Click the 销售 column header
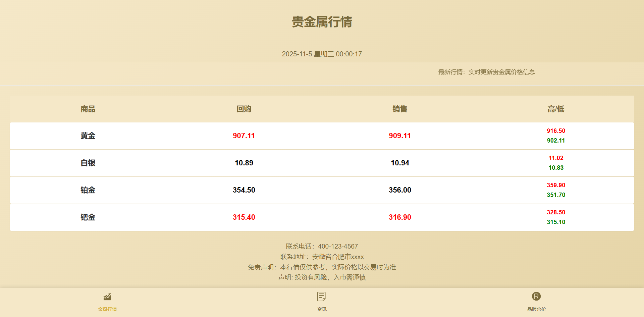Image resolution: width=644 pixels, height=317 pixels. coord(399,109)
